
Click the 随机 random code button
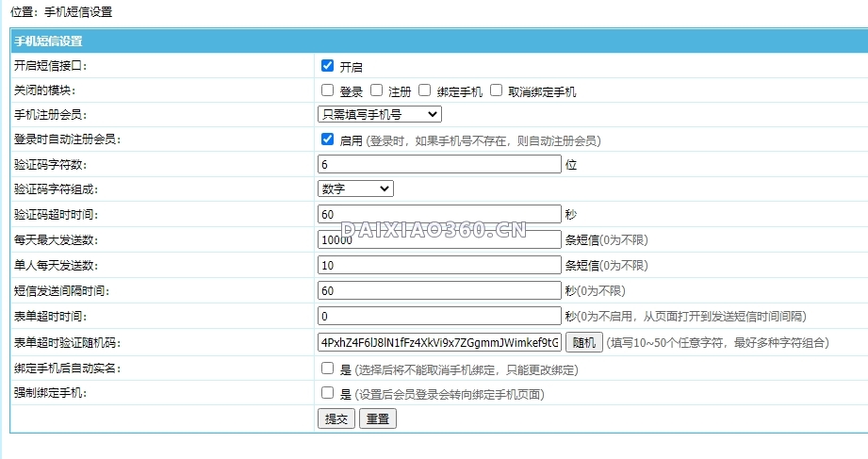pyautogui.click(x=583, y=342)
